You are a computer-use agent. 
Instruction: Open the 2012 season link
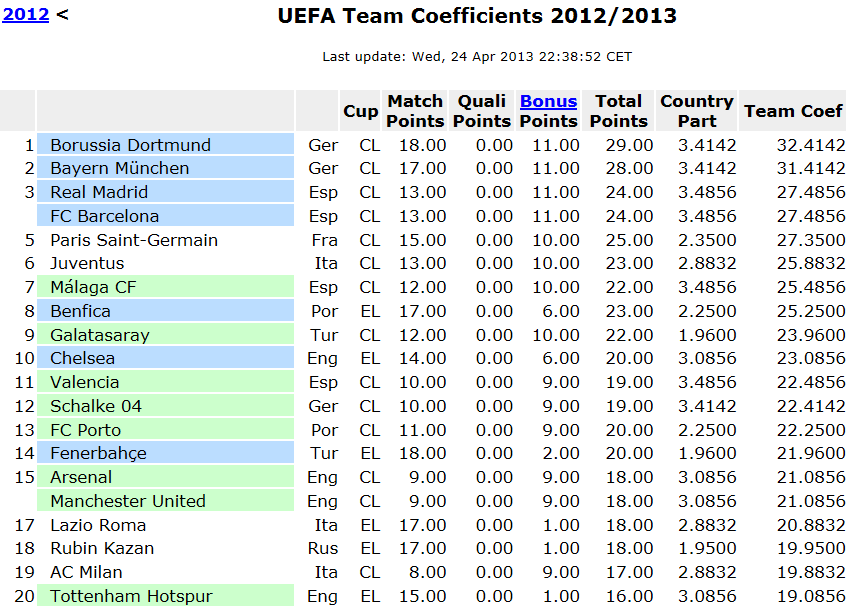pyautogui.click(x=27, y=15)
